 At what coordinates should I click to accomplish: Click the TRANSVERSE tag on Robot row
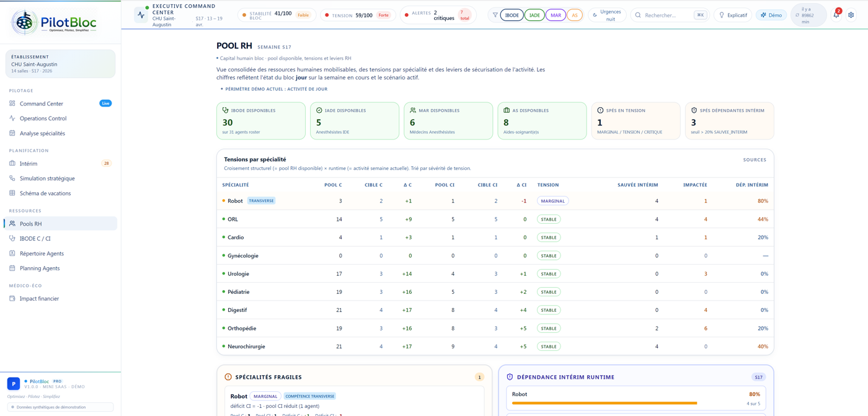(262, 201)
